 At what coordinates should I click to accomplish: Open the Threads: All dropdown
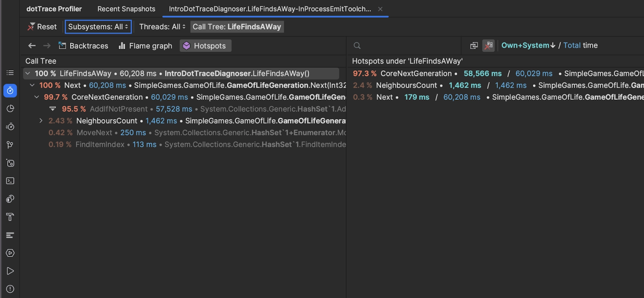tap(162, 27)
